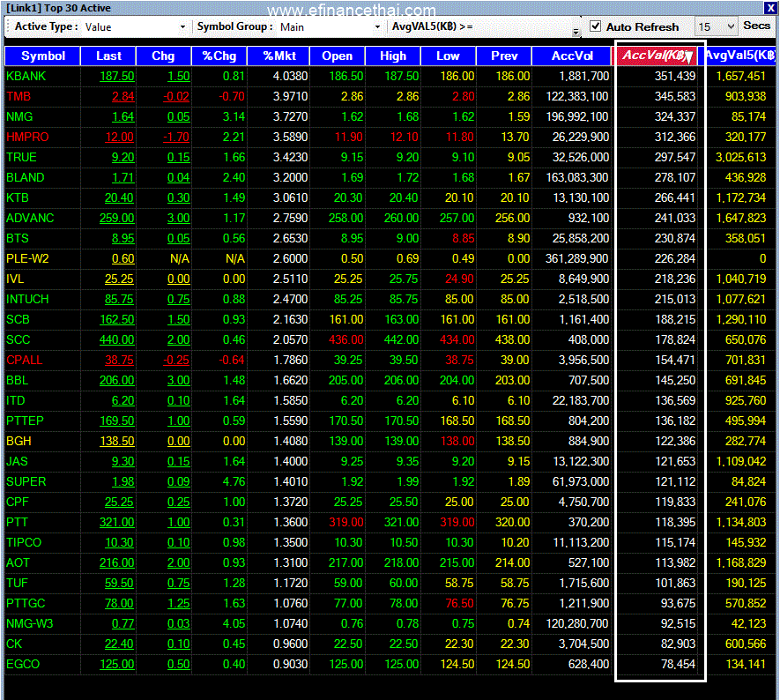780x700 pixels.
Task: Select the TMB symbol
Action: [19, 96]
